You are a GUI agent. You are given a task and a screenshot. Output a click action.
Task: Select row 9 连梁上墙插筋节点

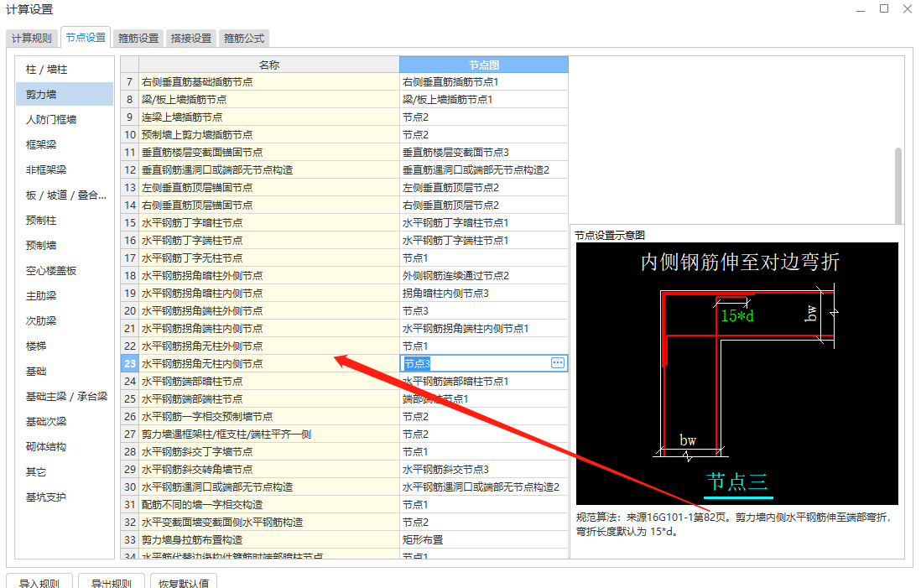click(x=345, y=117)
